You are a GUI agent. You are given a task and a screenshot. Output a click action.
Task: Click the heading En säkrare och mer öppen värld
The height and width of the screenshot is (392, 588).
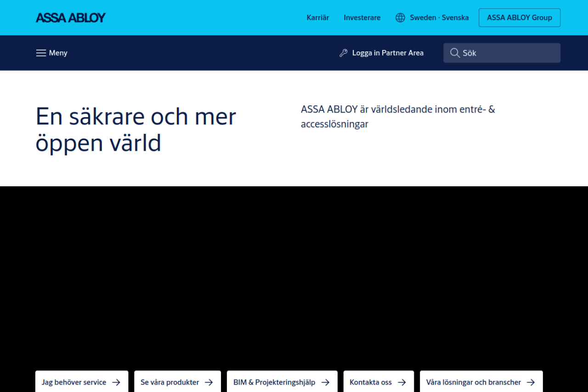136,129
